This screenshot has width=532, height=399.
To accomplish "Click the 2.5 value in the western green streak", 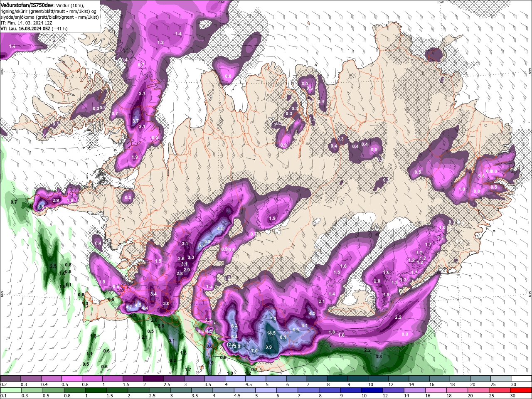I will click(53, 266).
